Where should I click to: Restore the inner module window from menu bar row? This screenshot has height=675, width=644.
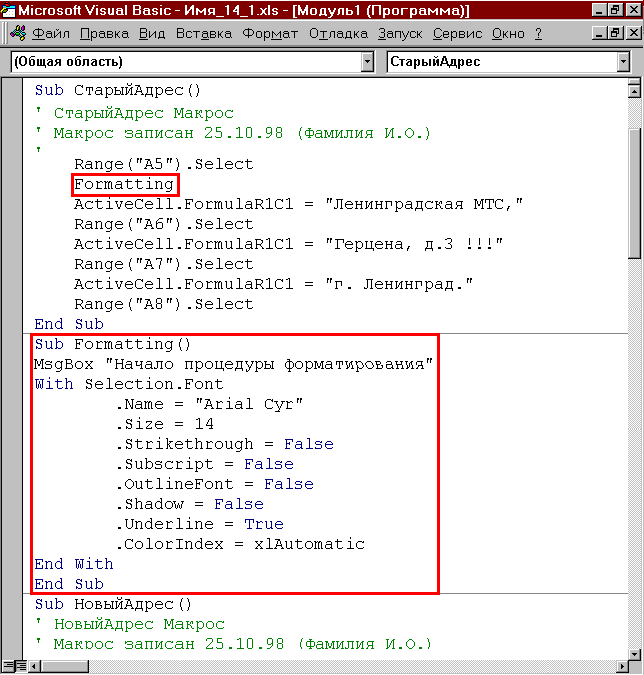(x=616, y=33)
